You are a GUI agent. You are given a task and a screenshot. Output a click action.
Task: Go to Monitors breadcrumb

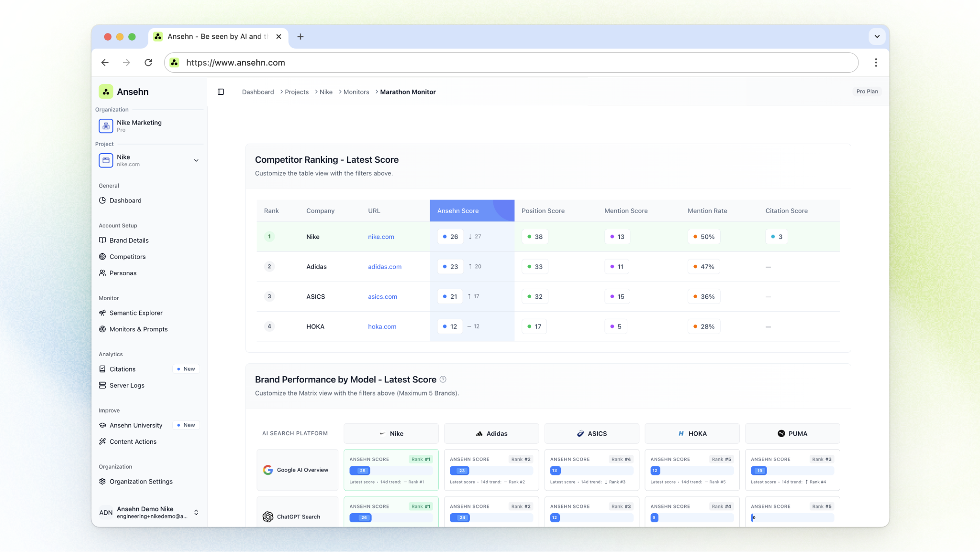click(356, 92)
